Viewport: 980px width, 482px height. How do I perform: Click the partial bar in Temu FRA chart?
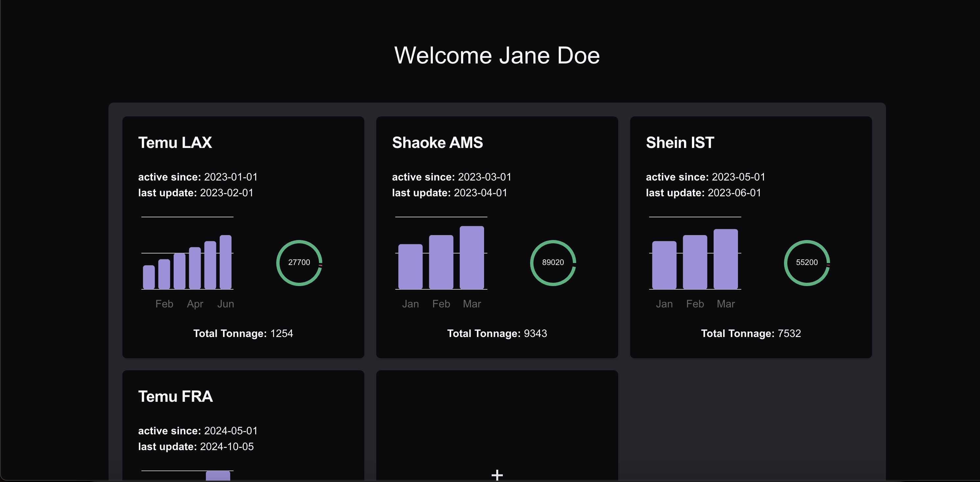(218, 475)
